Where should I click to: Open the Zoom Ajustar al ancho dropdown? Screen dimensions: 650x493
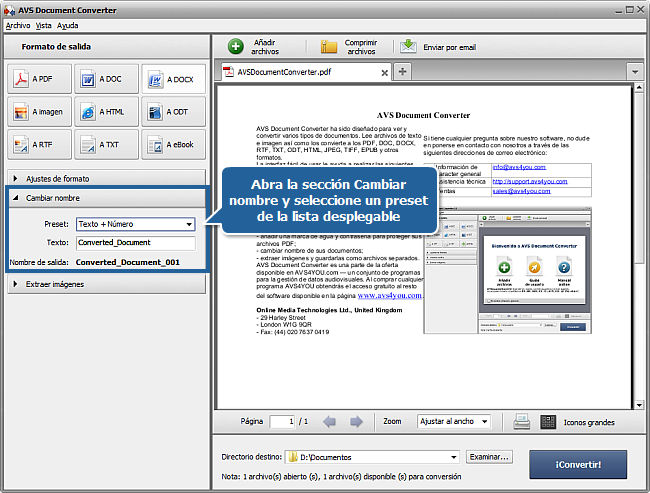click(x=453, y=422)
